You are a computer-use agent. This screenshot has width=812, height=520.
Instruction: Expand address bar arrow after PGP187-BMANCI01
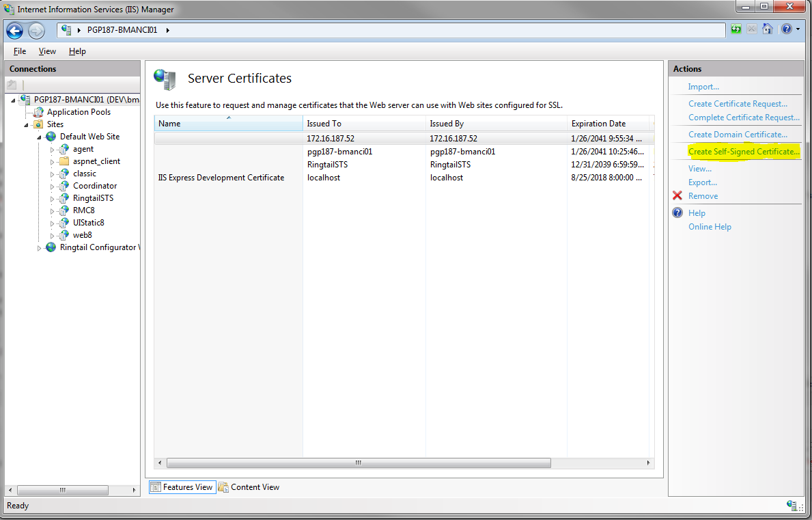[x=168, y=30]
